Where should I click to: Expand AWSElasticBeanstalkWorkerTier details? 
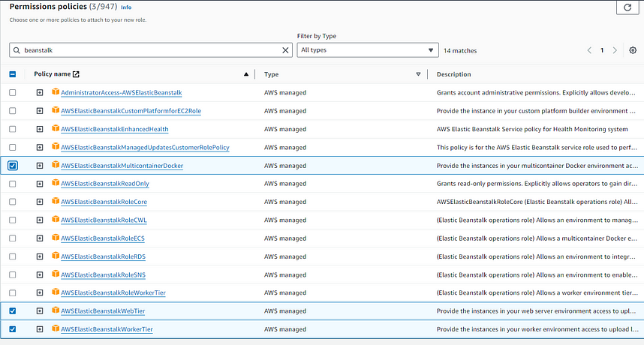(x=40, y=329)
